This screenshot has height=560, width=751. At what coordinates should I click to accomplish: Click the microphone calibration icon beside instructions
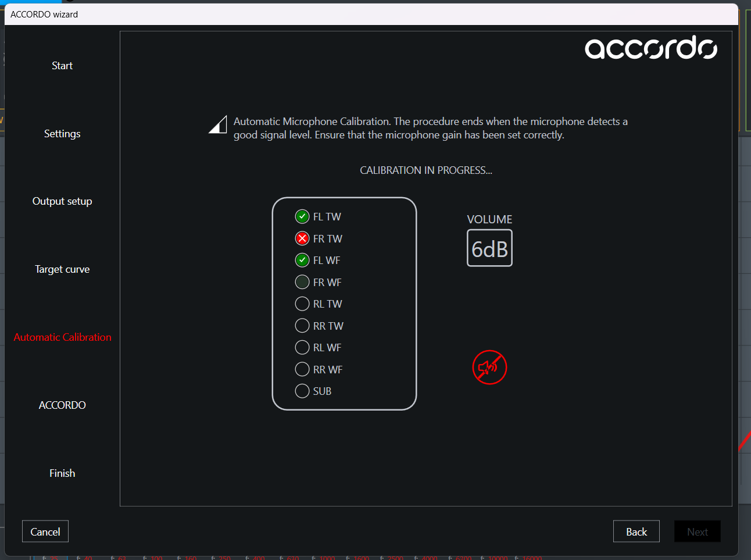[x=217, y=124]
